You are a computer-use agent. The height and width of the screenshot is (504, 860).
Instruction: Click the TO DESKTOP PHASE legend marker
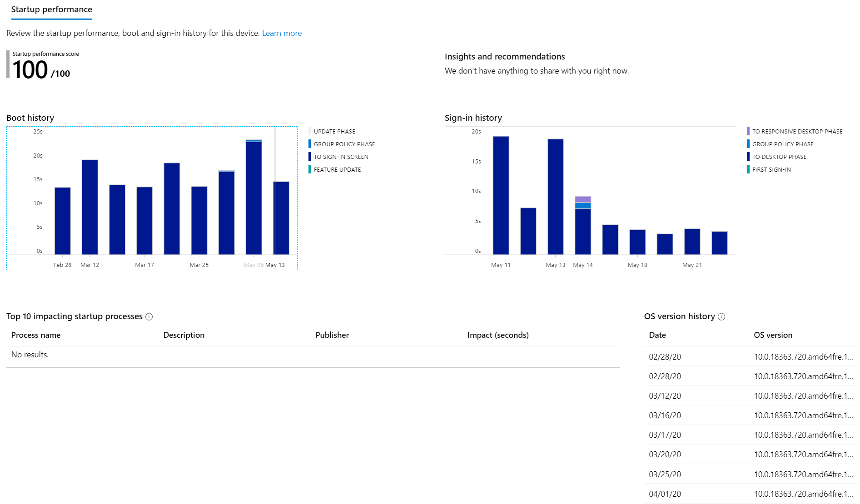(x=747, y=157)
